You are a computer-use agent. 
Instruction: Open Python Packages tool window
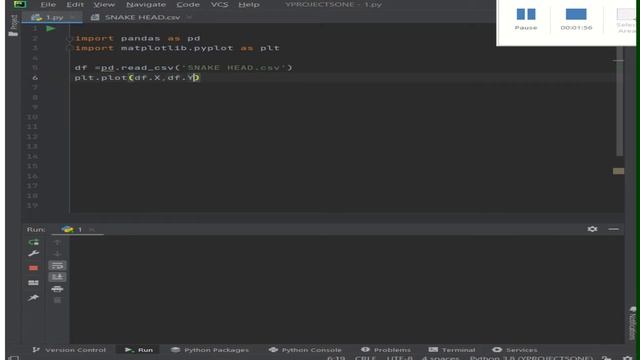(x=210, y=350)
